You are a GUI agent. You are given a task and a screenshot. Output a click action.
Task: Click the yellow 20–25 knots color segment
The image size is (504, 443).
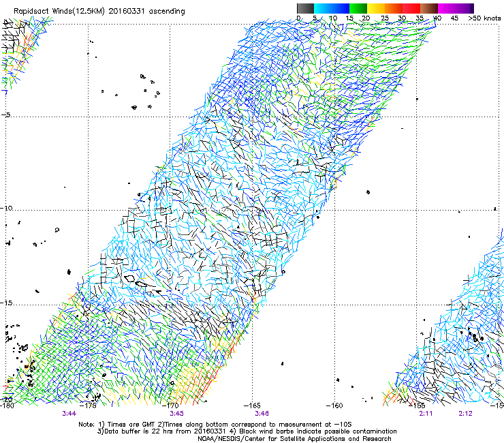[x=376, y=8]
